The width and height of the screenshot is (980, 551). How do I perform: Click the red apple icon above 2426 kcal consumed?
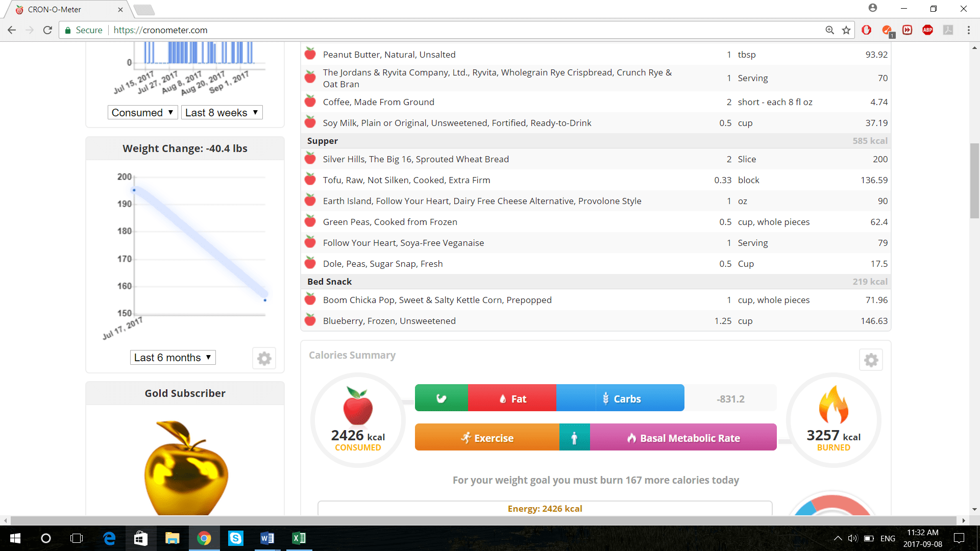[358, 406]
